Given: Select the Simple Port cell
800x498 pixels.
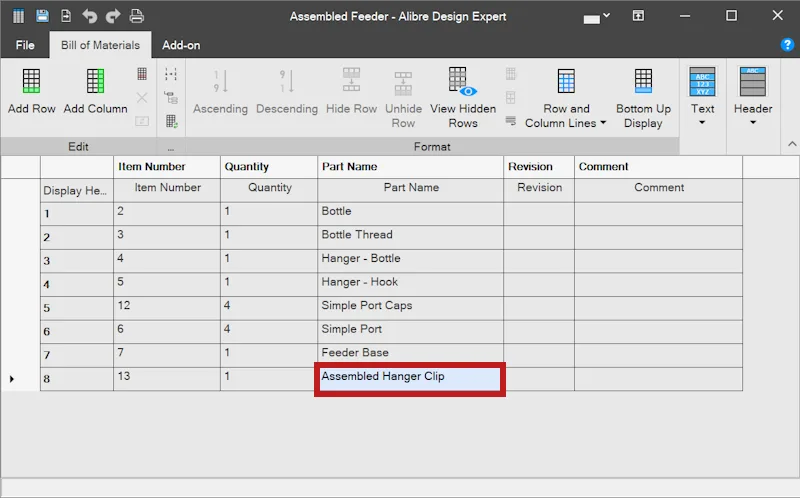Looking at the screenshot, I should (x=410, y=332).
